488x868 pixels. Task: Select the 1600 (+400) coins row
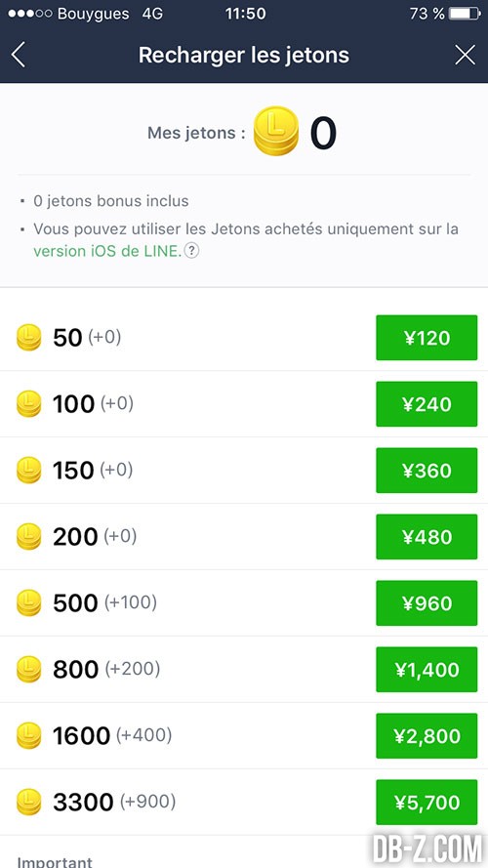(x=244, y=736)
